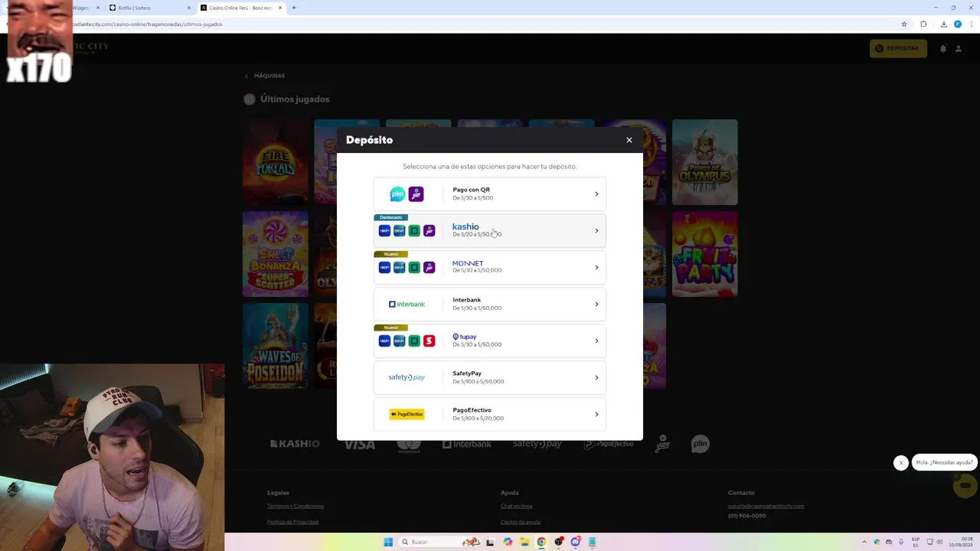Image resolution: width=980 pixels, height=551 pixels.
Task: Click the Plin logo in Pago con QR row
Action: [x=397, y=194]
